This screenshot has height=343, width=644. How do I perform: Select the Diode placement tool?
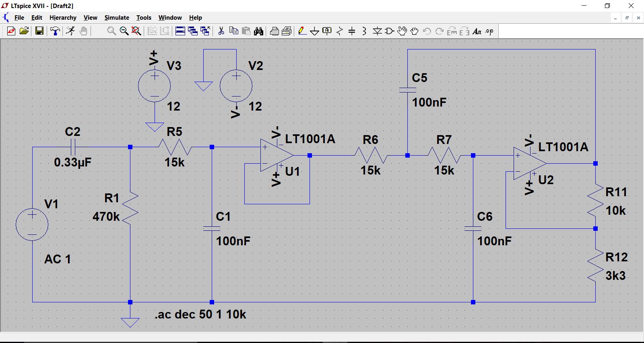pyautogui.click(x=377, y=31)
